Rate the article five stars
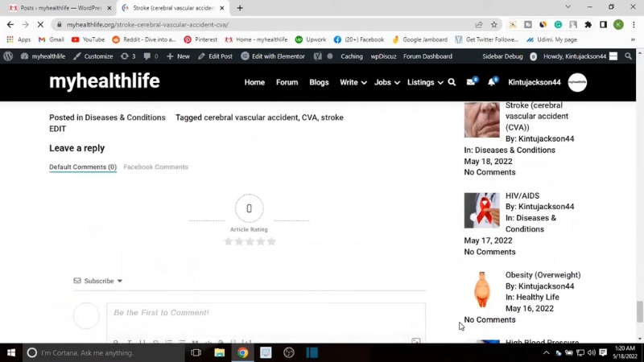 point(271,241)
